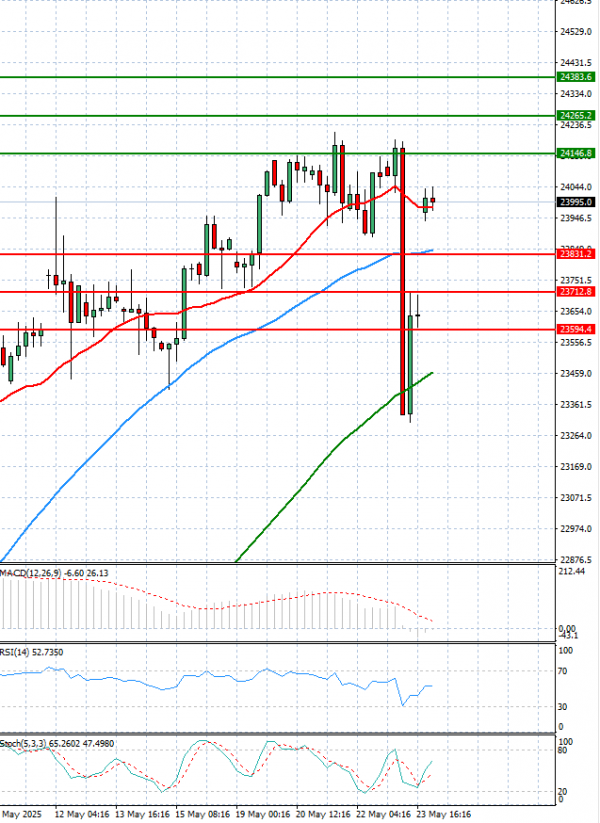This screenshot has height=823, width=600.
Task: Select the tall red candle that dropped to 23361.5
Action: [403, 281]
